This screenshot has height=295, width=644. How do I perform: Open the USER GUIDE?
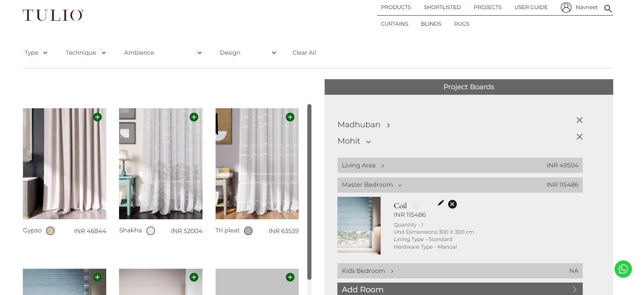(531, 7)
